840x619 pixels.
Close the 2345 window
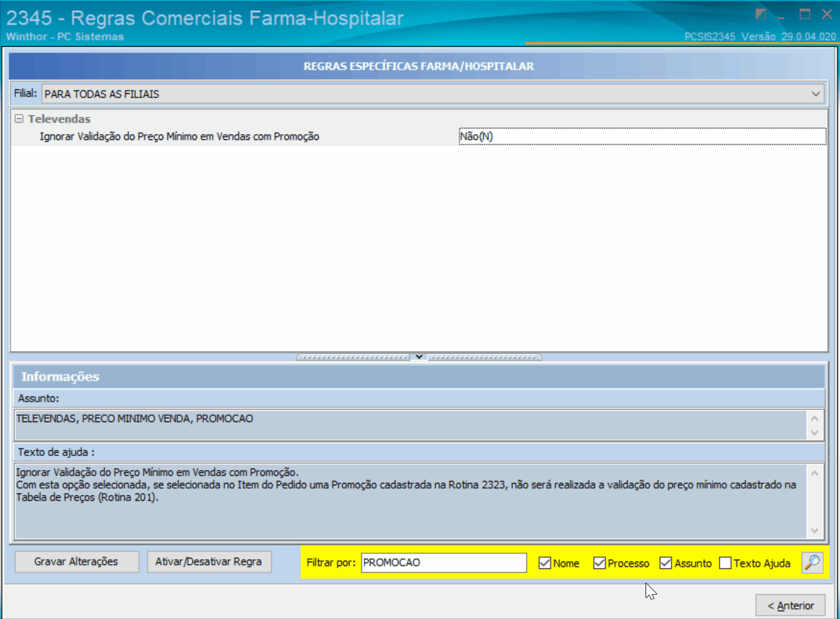(827, 14)
